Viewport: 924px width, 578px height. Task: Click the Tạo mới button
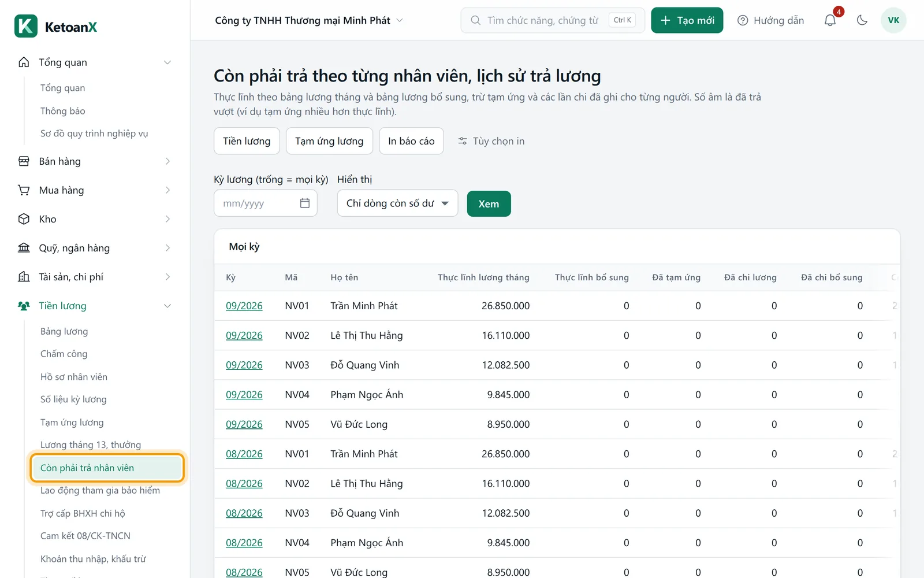tap(687, 20)
